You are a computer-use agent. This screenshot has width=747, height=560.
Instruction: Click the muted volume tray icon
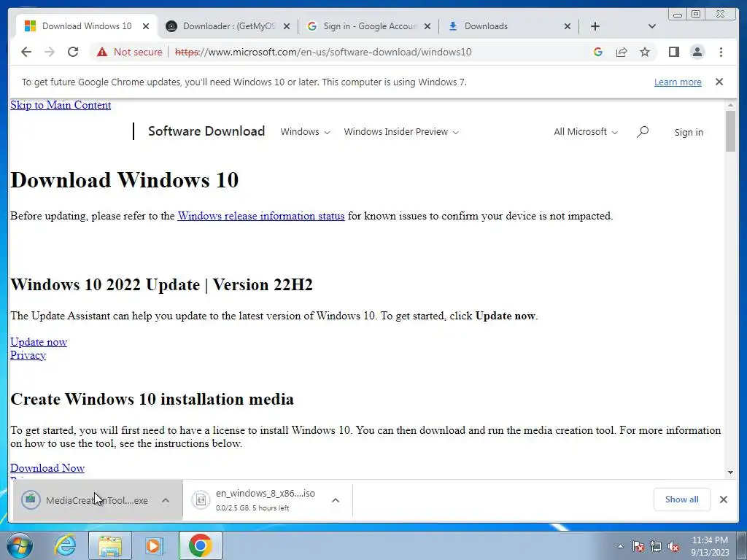coord(673,547)
